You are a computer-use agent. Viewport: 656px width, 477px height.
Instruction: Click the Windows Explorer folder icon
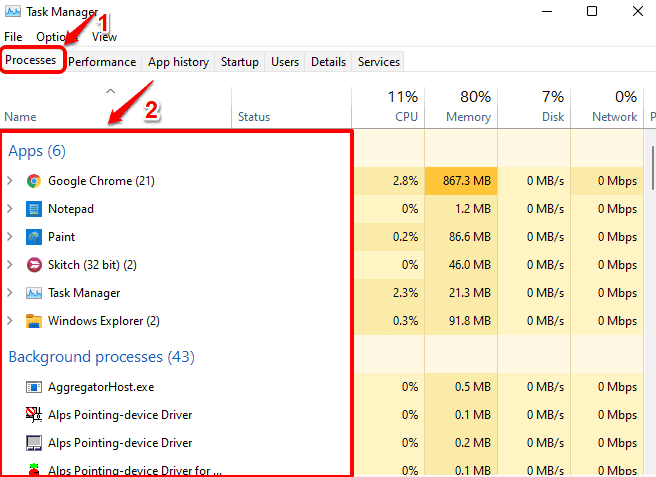point(34,321)
